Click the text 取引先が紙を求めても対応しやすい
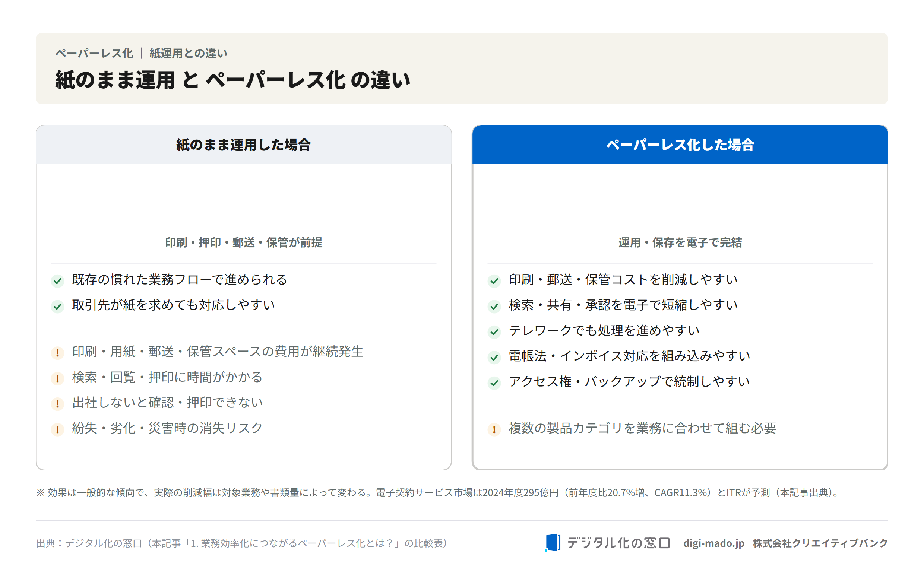Screen dimensions: 924x587 pos(174,305)
